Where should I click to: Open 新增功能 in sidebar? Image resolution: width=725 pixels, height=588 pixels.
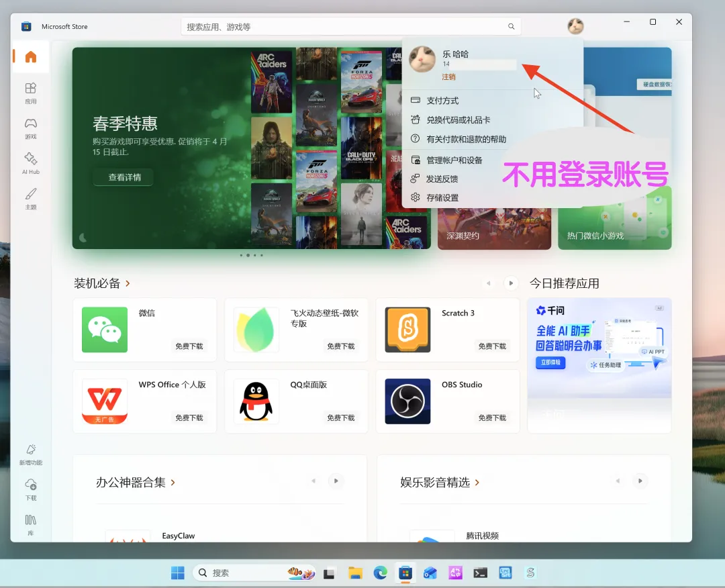30,454
